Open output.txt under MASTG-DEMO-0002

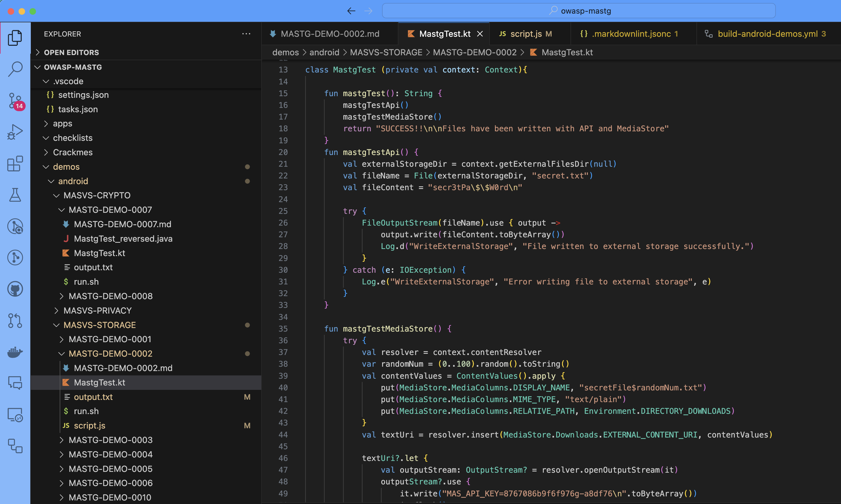[x=93, y=397]
